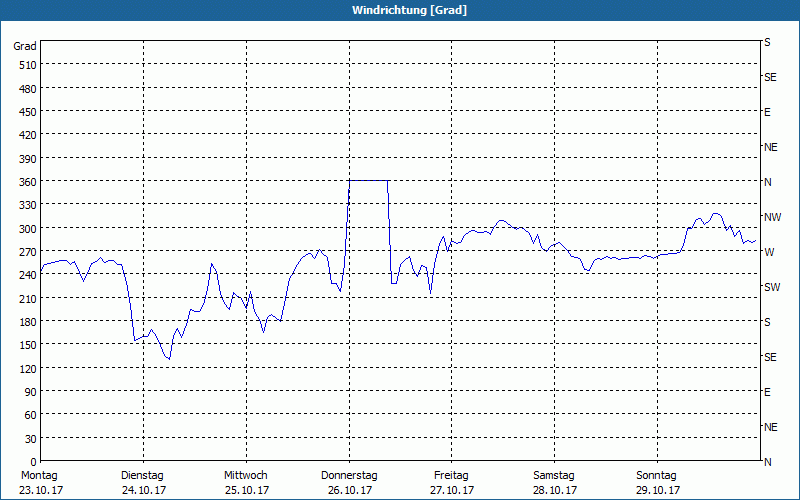The width and height of the screenshot is (800, 500).
Task: Click the 510 value on the y-axis
Action: (27, 65)
